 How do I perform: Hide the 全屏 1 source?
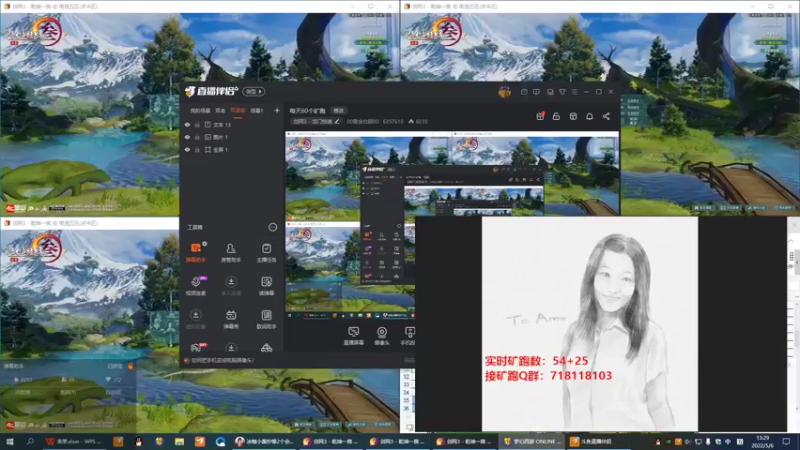click(187, 150)
